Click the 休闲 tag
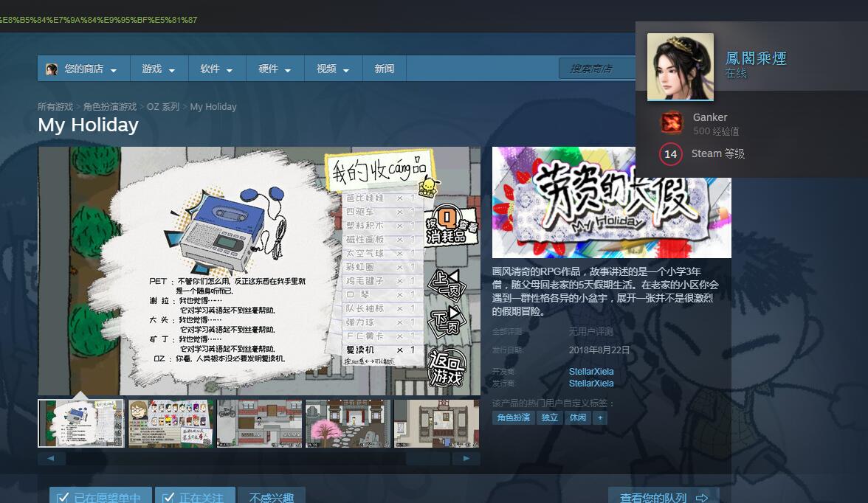This screenshot has width=868, height=503. pos(578,417)
